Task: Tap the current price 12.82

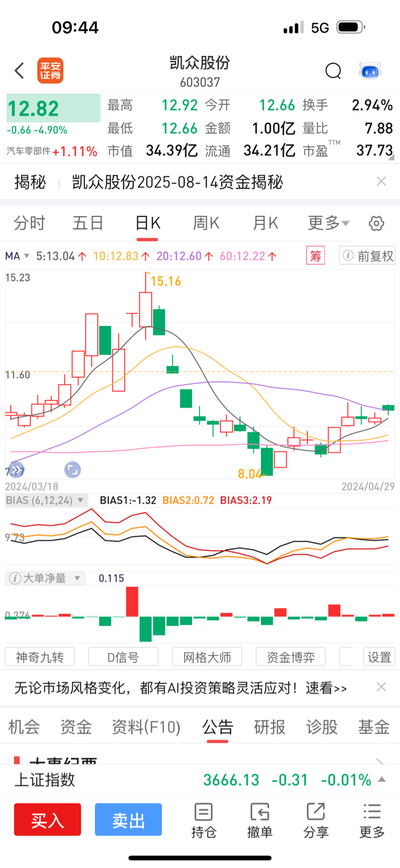Action: pos(33,108)
